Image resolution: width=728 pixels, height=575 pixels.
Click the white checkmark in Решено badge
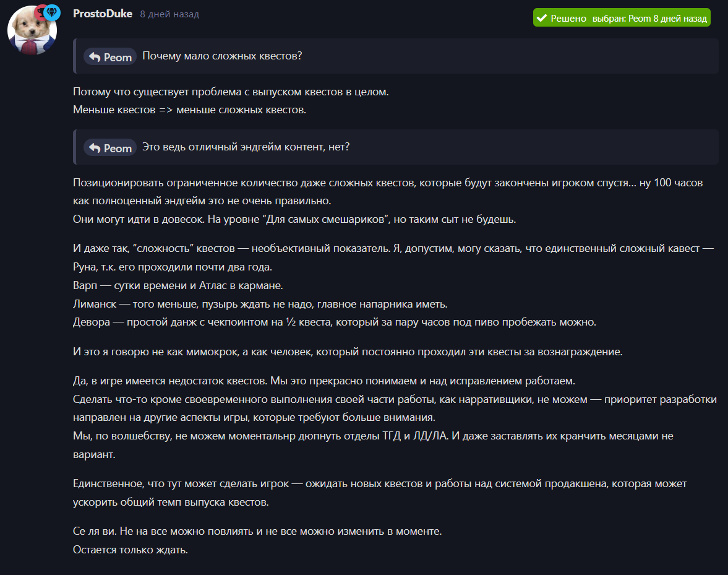541,18
